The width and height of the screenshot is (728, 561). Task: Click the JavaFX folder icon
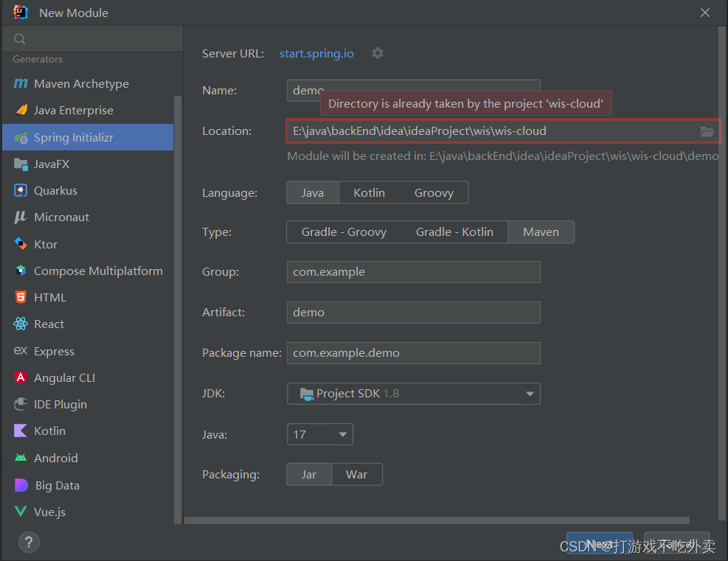point(21,164)
